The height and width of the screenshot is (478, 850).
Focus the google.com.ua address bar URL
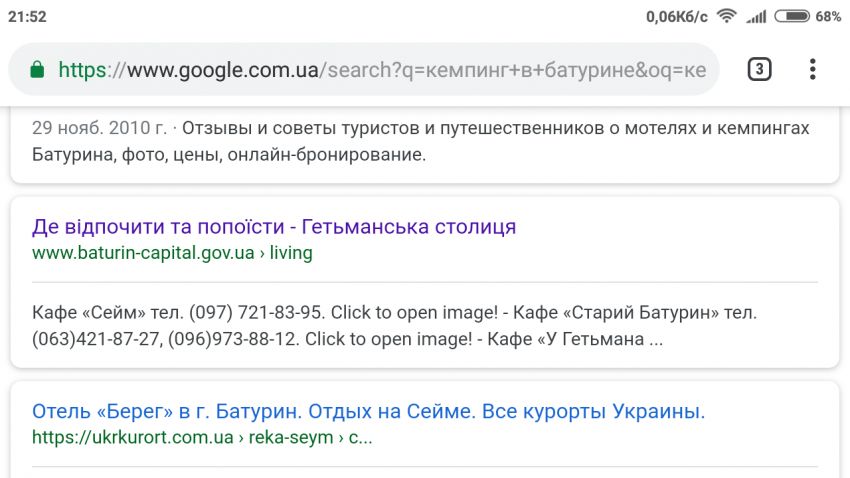click(x=380, y=70)
